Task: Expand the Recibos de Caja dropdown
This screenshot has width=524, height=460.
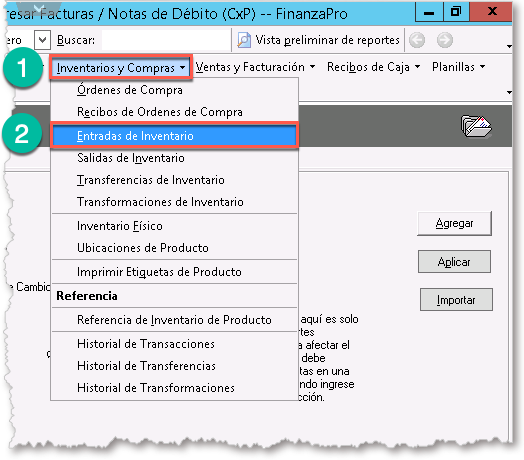Action: [x=373, y=67]
